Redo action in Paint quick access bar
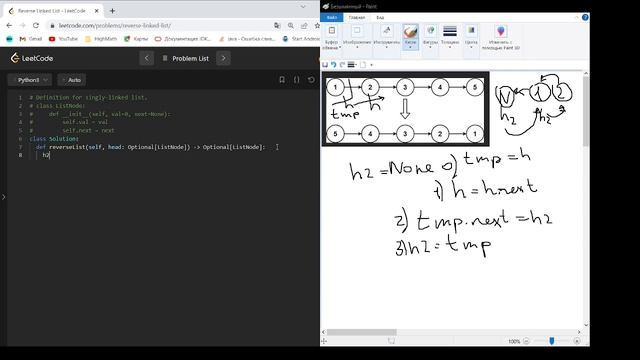 pos(342,64)
